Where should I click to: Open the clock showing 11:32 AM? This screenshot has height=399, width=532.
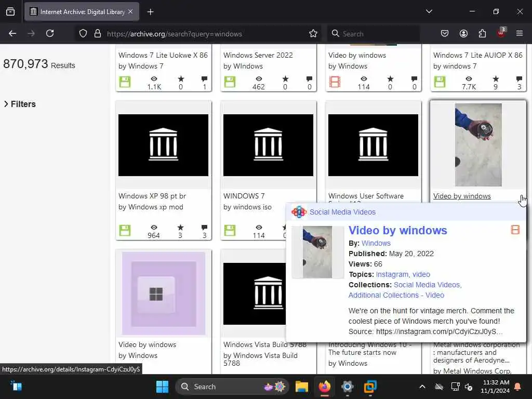coord(495,387)
